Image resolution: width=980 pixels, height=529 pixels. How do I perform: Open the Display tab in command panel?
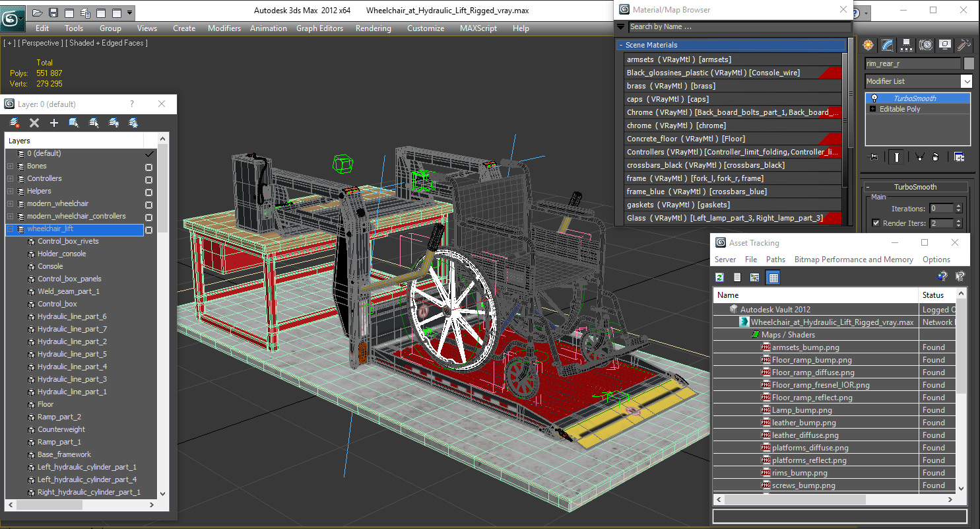coord(945,45)
